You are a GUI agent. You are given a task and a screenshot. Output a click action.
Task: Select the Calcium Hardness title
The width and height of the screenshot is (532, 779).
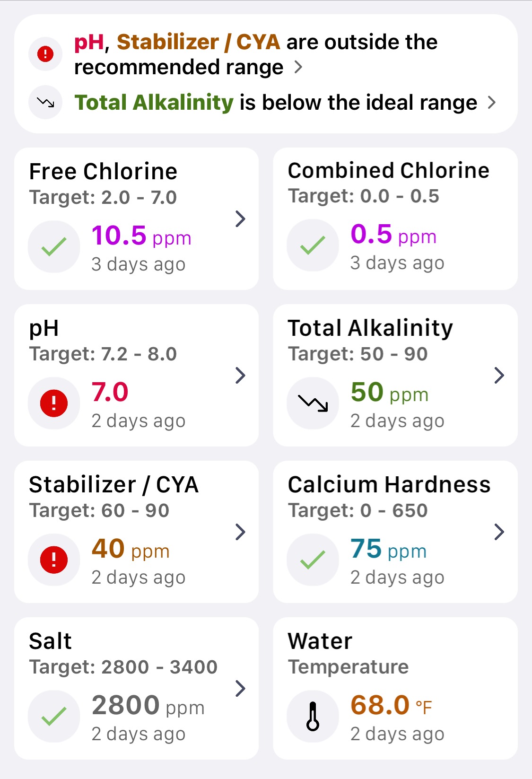click(389, 484)
